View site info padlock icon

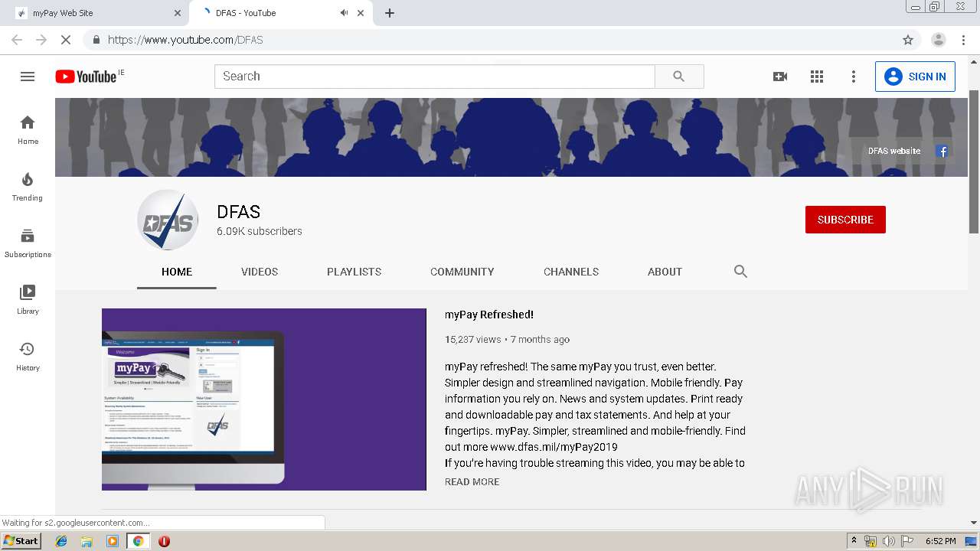click(x=96, y=40)
